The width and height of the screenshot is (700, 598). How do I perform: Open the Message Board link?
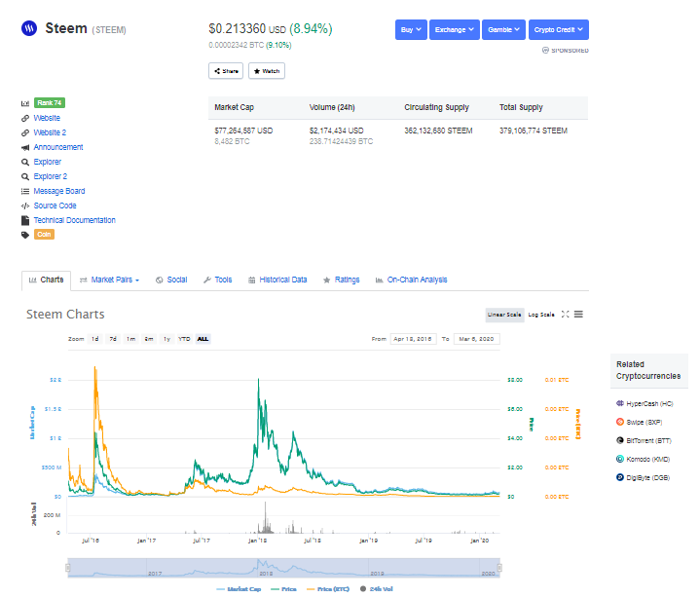click(59, 192)
